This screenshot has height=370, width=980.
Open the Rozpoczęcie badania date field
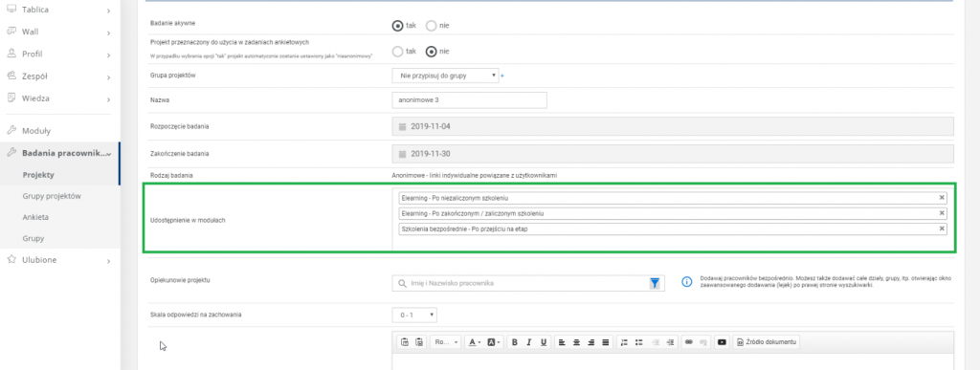673,126
